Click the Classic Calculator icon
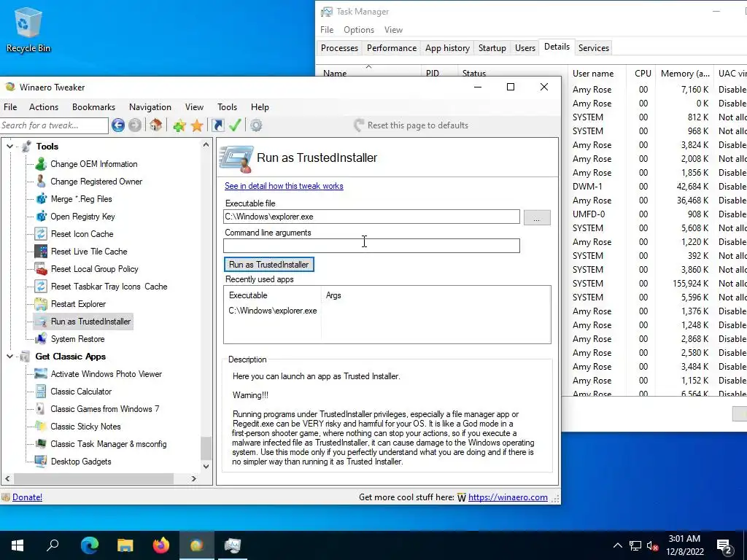 click(x=41, y=392)
